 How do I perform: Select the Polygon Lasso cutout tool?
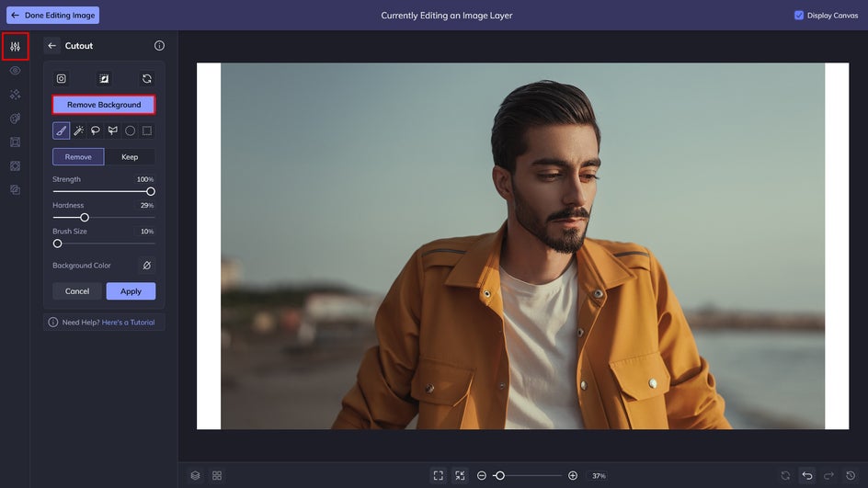tap(113, 131)
